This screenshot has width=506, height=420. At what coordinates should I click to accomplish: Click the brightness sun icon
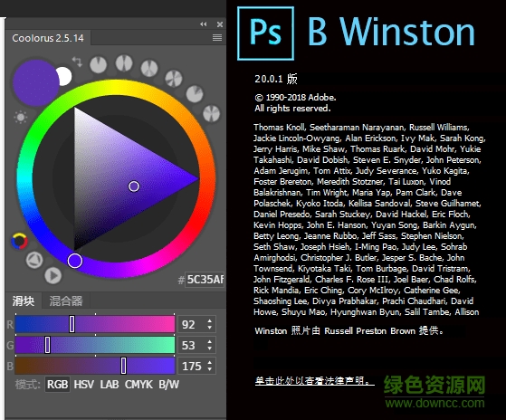21,117
